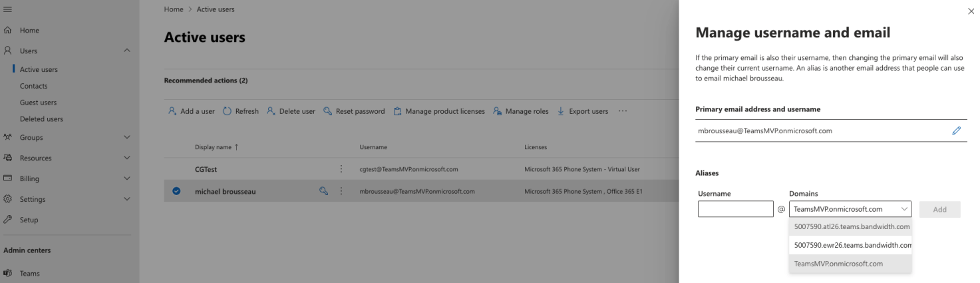
Task: Open Active users in sidebar
Action: 39,69
